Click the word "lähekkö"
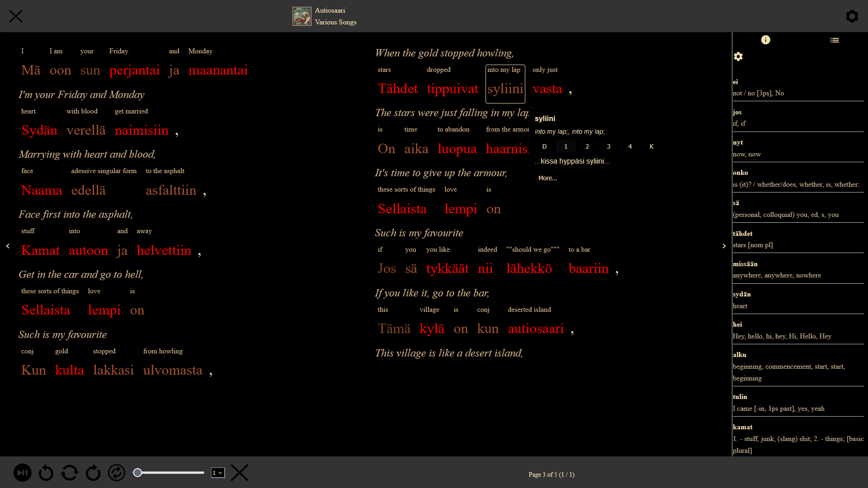Viewport: 868px width, 488px height. (529, 268)
